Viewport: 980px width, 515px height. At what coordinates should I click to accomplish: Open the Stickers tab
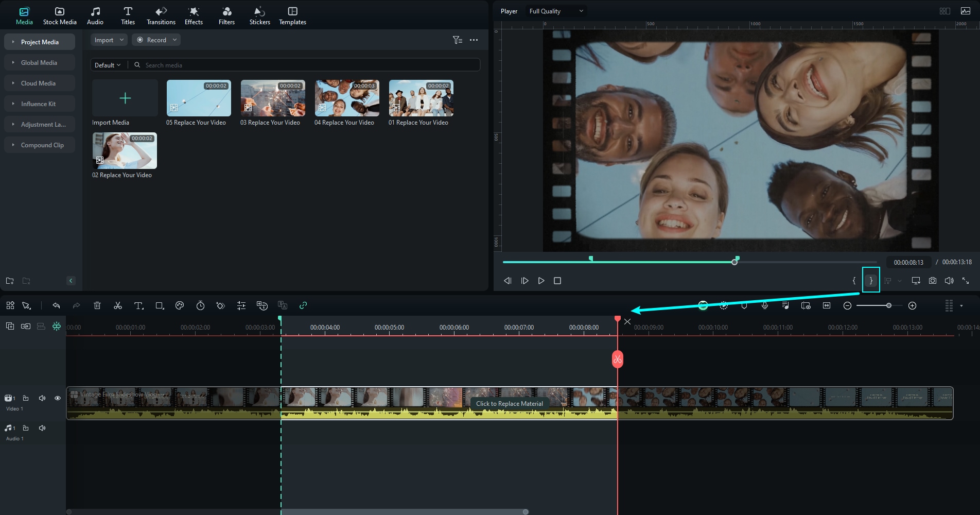tap(260, 15)
